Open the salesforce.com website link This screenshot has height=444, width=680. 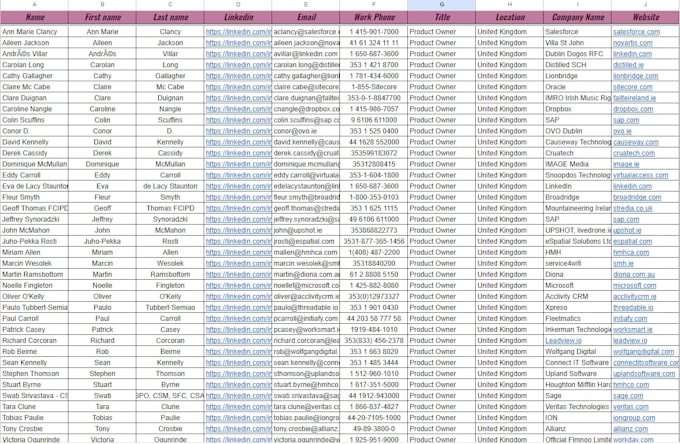[x=636, y=32]
